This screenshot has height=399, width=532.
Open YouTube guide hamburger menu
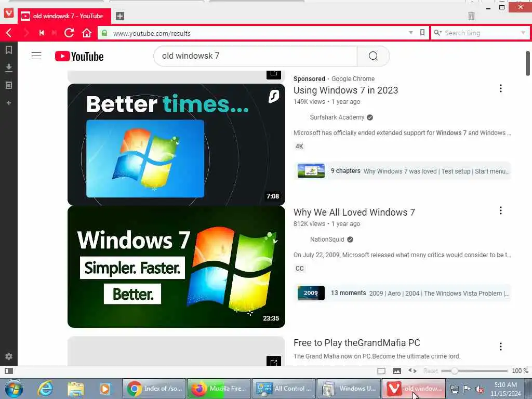coord(36,56)
